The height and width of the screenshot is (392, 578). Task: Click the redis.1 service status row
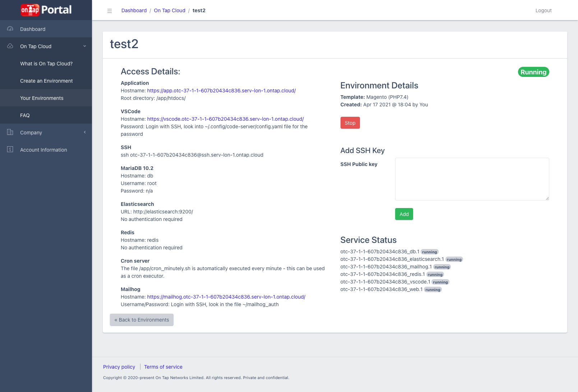pyautogui.click(x=392, y=274)
